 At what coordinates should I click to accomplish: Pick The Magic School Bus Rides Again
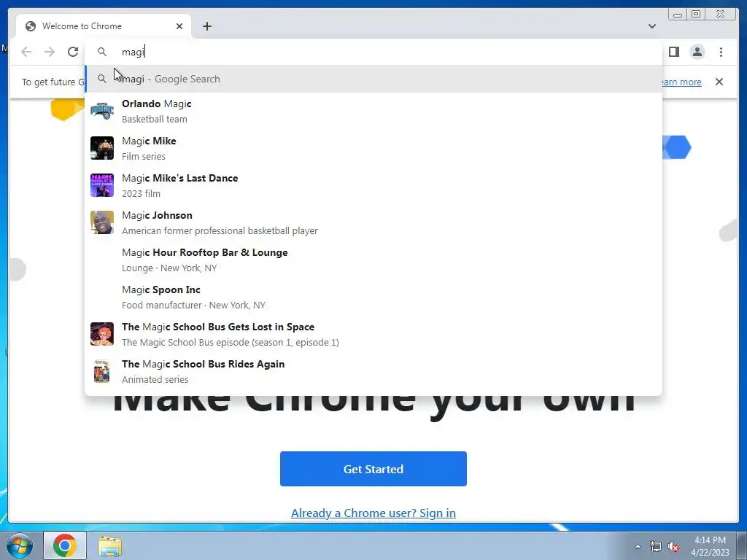coord(373,371)
